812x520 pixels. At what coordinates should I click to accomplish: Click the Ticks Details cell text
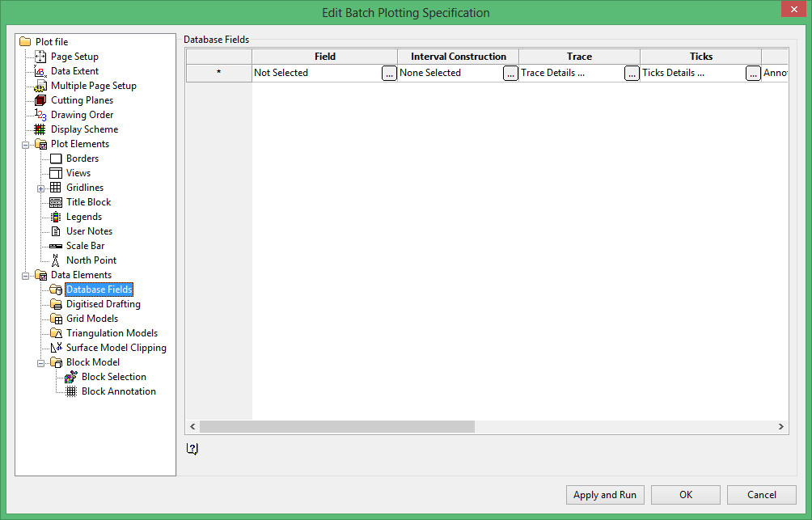pyautogui.click(x=673, y=73)
